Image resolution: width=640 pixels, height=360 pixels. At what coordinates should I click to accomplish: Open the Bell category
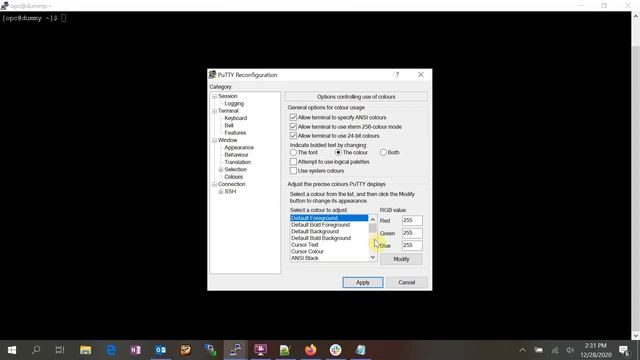pyautogui.click(x=229, y=126)
